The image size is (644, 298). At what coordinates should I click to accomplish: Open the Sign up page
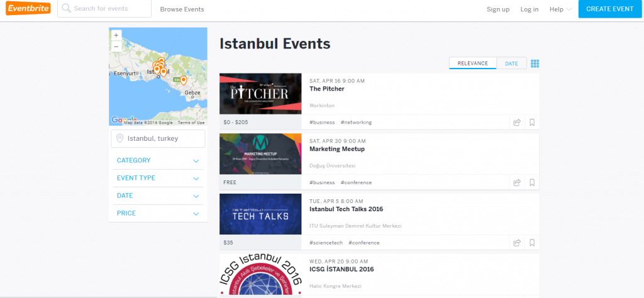click(x=498, y=9)
